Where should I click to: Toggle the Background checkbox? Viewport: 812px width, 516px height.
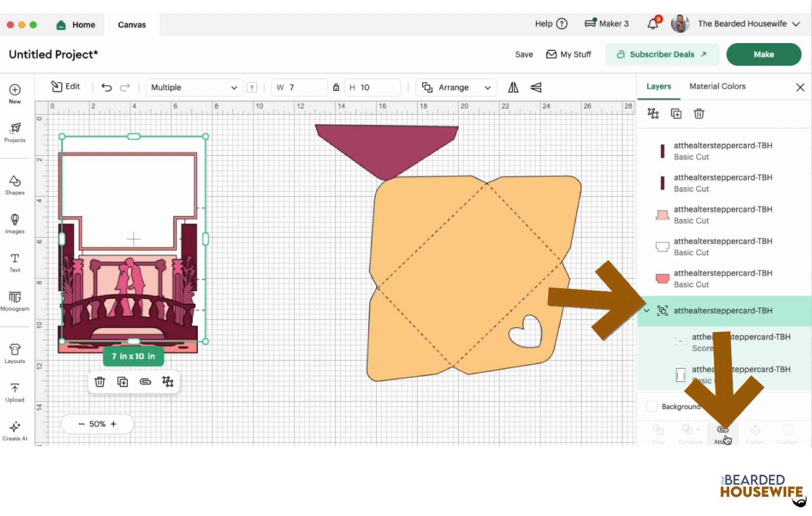tap(652, 406)
